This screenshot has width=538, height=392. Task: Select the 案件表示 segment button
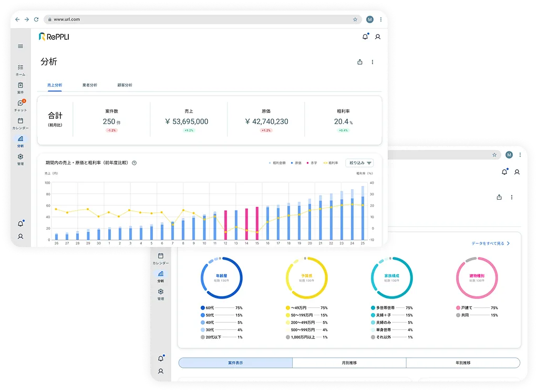click(235, 363)
